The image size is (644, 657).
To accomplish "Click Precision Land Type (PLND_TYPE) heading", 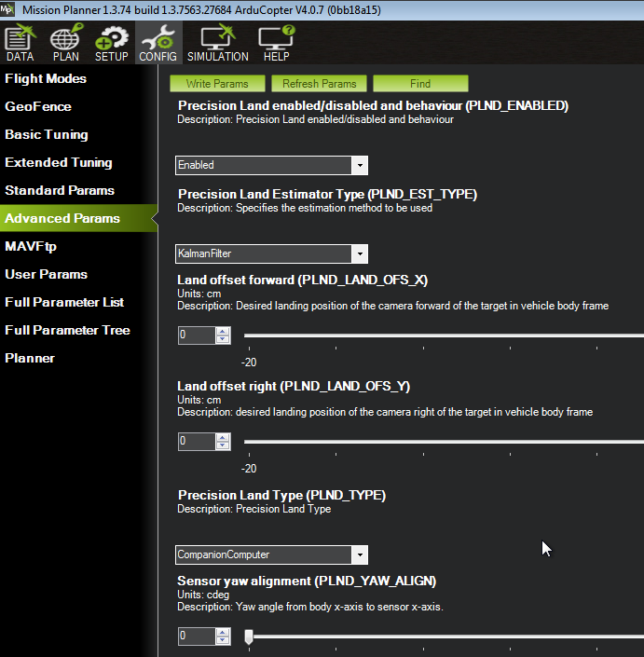I will pos(282,495).
